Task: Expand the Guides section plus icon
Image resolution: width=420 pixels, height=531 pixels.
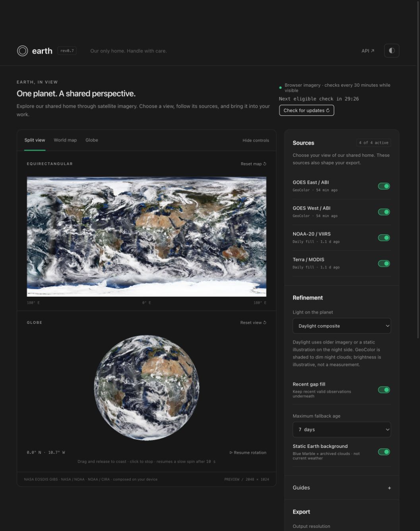Action: [389, 488]
